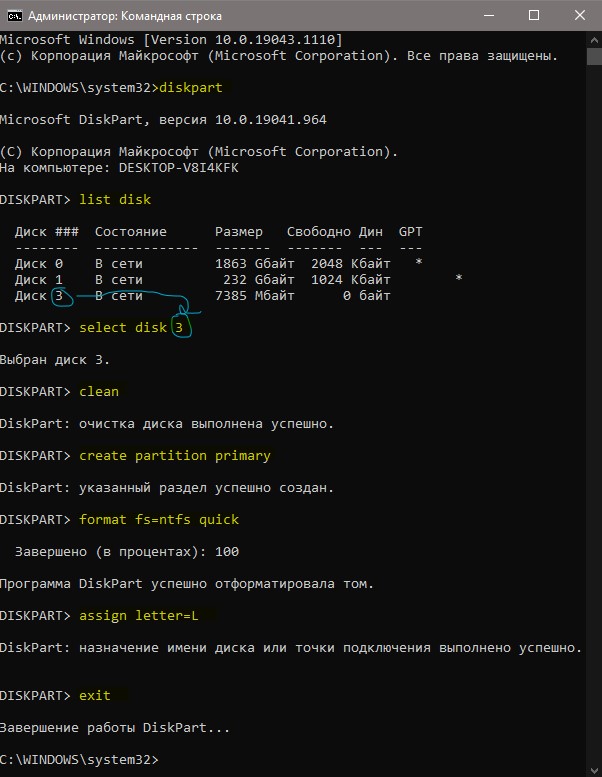This screenshot has height=777, width=602.
Task: Click the 'create partition primary' command
Action: 175,456
